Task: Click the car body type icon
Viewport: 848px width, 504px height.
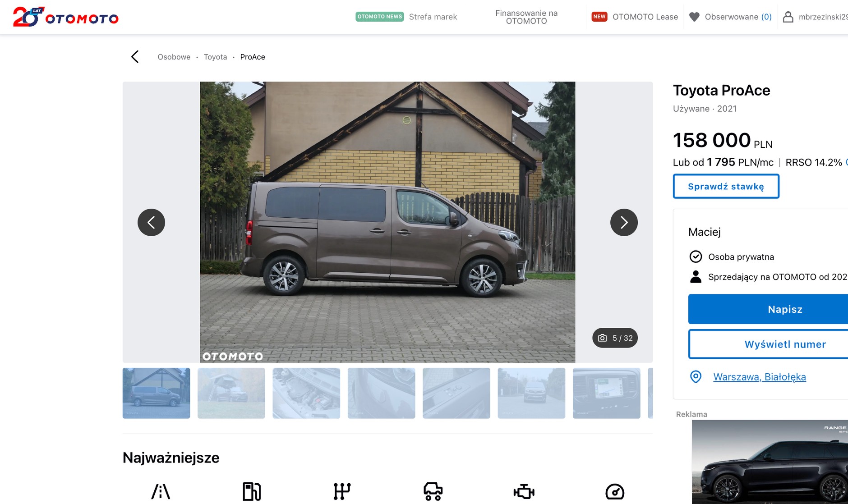Action: pyautogui.click(x=433, y=491)
